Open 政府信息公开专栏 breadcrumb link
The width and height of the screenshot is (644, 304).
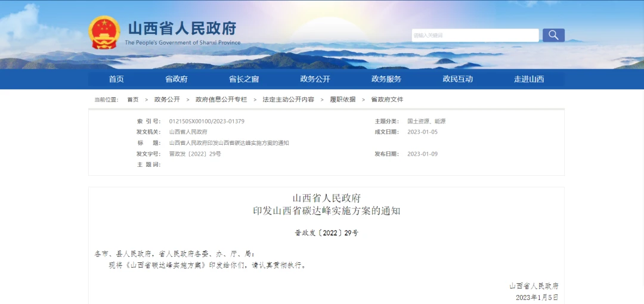click(x=221, y=100)
